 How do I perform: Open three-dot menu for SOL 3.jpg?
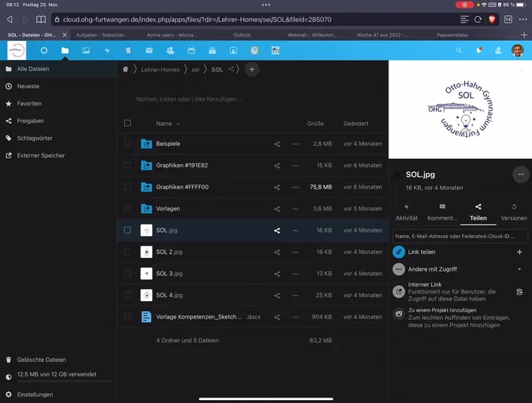(x=296, y=274)
